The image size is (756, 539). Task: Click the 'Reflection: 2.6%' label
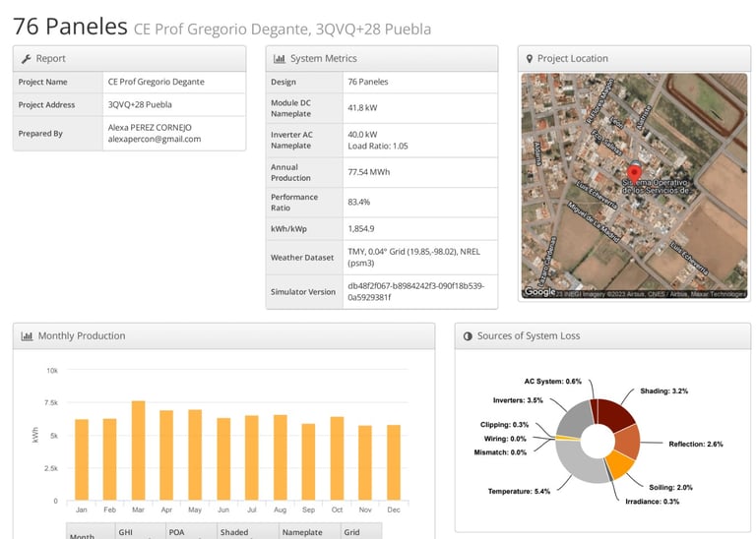[x=696, y=445]
